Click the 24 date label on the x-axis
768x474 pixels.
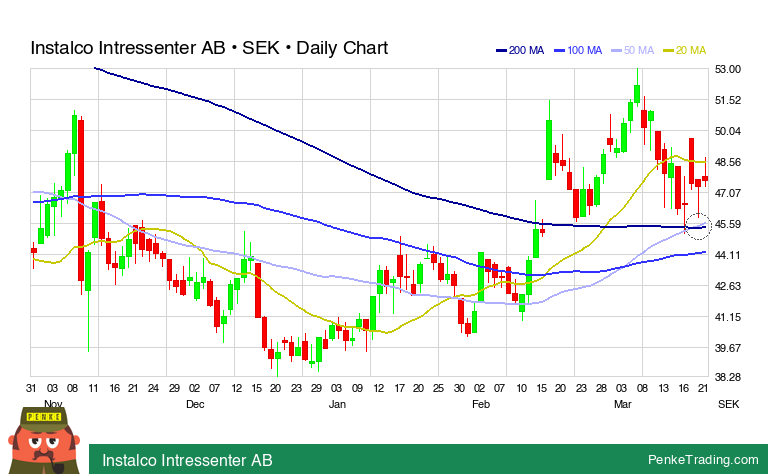pyautogui.click(x=153, y=388)
